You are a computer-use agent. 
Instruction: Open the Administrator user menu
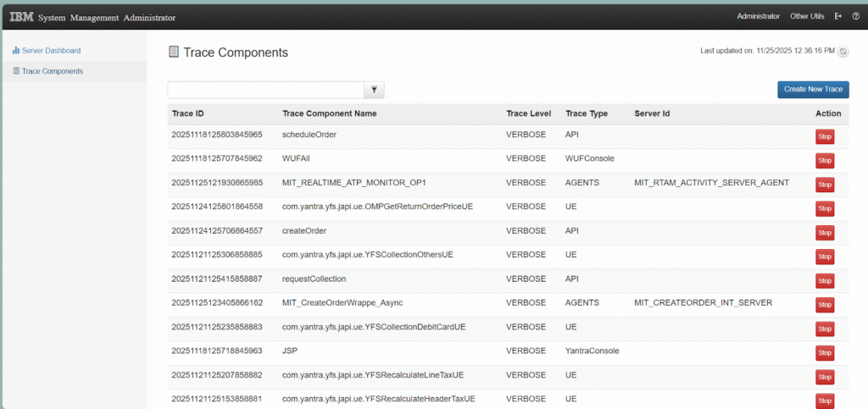[758, 16]
